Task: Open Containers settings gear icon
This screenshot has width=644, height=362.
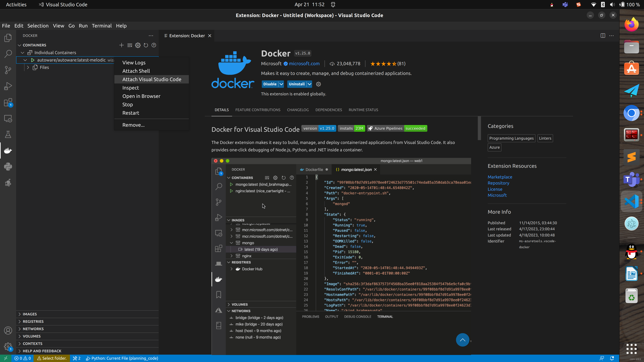Action: pyautogui.click(x=138, y=45)
